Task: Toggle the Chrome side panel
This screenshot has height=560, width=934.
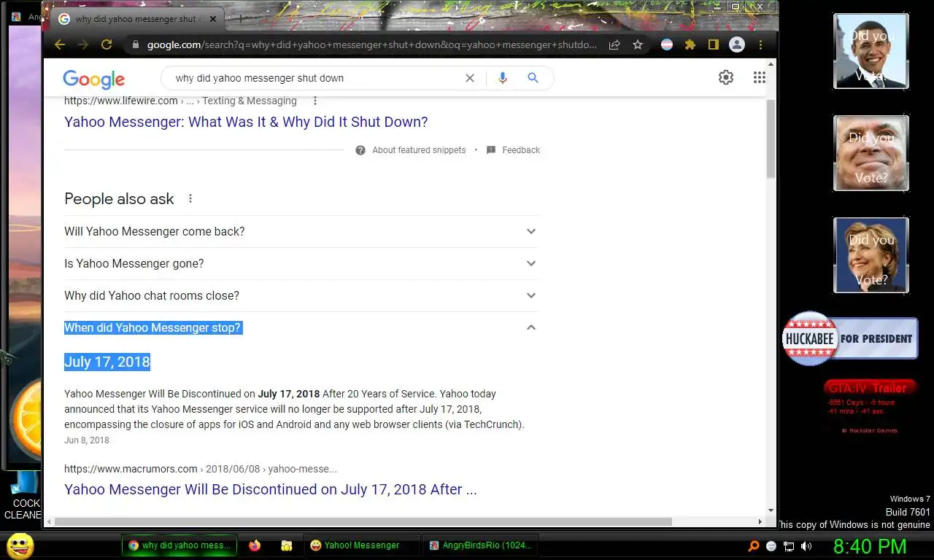Action: point(714,44)
